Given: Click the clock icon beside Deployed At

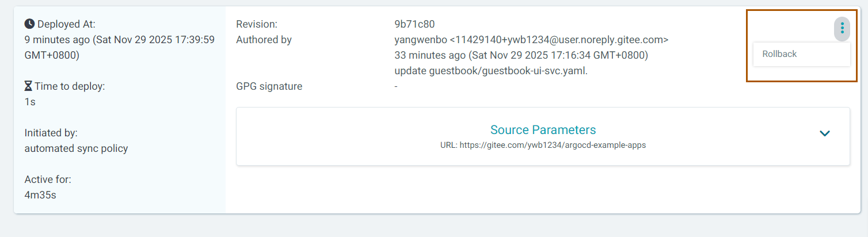Looking at the screenshot, I should (x=29, y=24).
